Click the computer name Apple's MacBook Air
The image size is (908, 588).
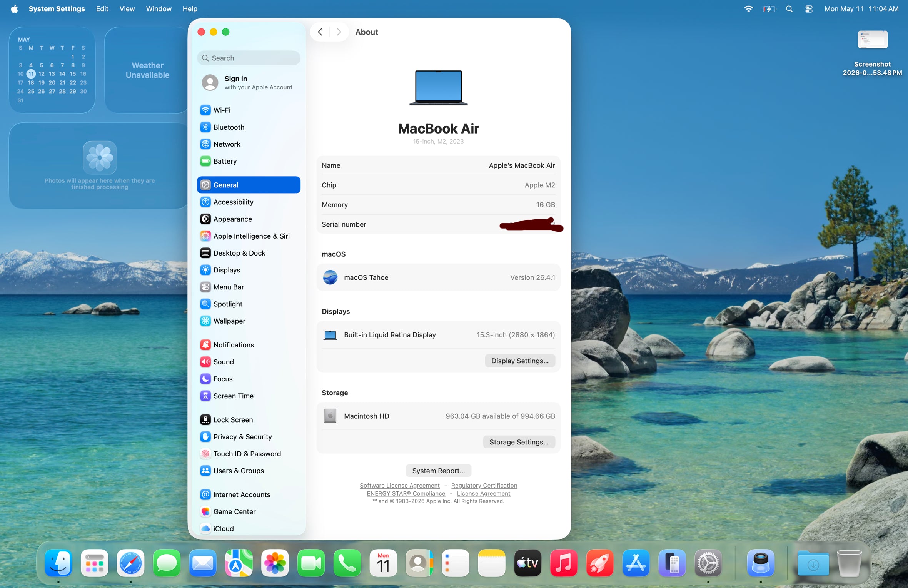tap(522, 165)
